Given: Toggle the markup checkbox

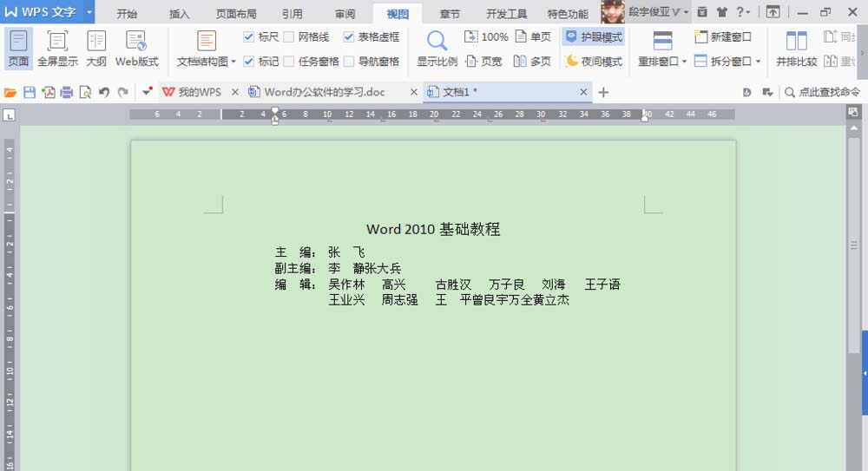Looking at the screenshot, I should pyautogui.click(x=248, y=62).
